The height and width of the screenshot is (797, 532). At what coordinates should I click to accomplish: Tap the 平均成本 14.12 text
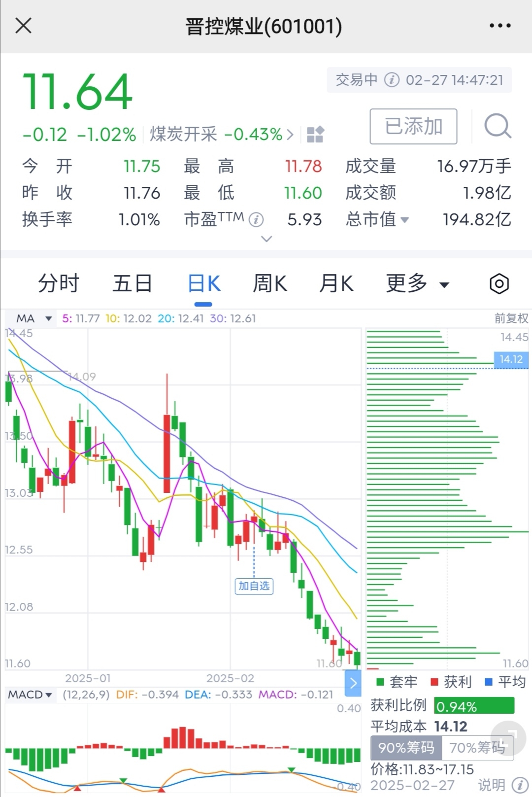coord(419,727)
